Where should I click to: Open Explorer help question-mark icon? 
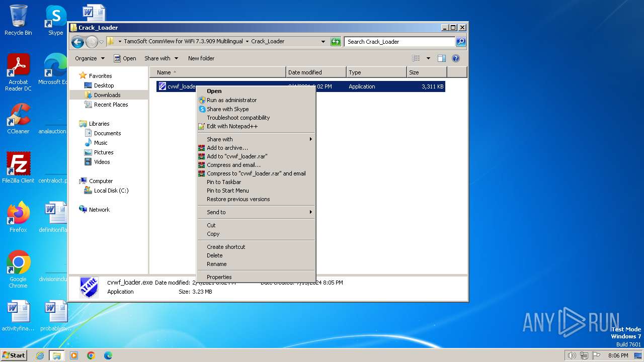[456, 58]
